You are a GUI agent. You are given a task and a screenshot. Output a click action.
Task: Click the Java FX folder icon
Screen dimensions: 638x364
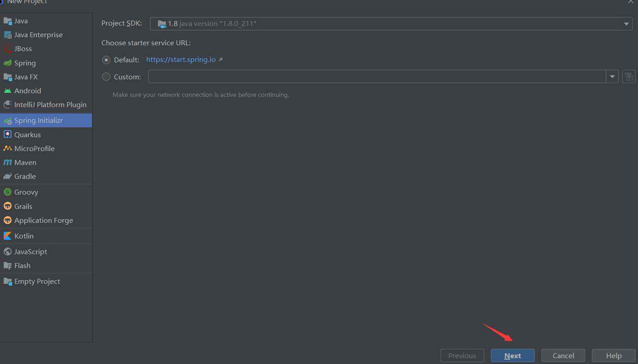coord(7,77)
